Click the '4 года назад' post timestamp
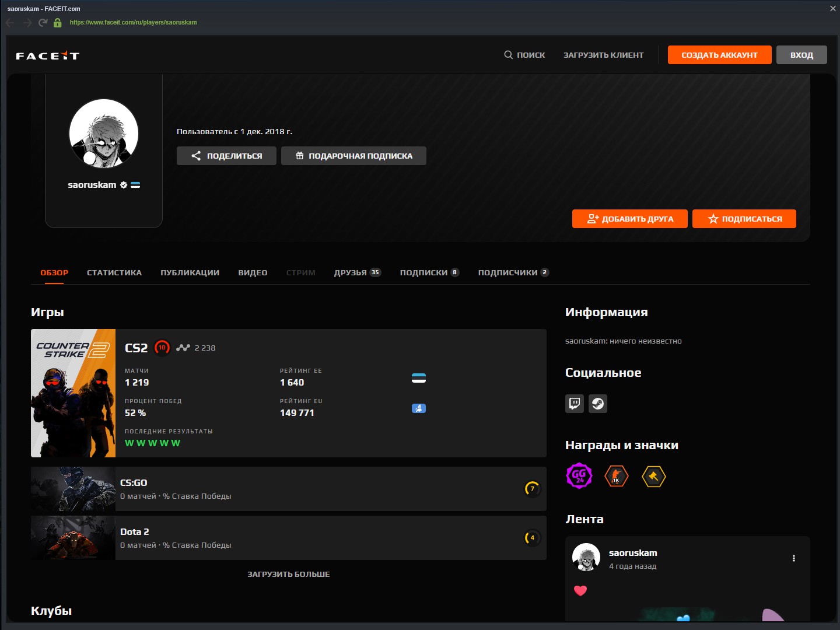Image resolution: width=840 pixels, height=630 pixels. 633,566
